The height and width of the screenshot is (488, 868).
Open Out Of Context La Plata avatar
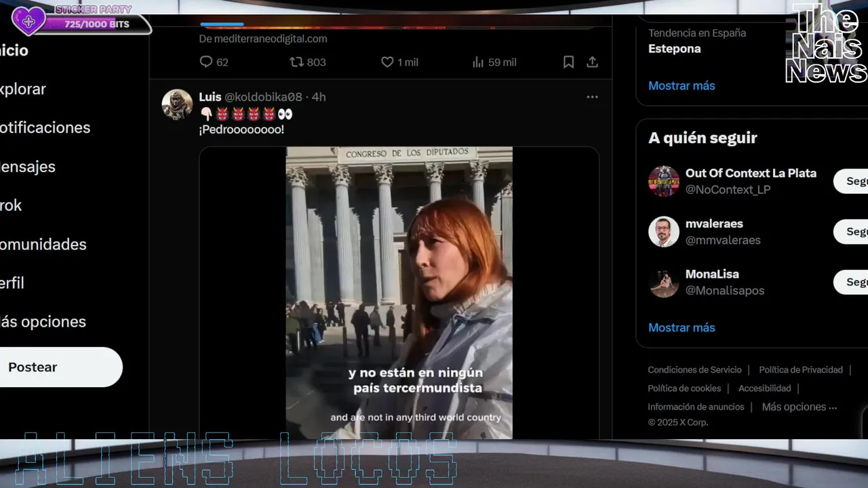[x=664, y=181]
